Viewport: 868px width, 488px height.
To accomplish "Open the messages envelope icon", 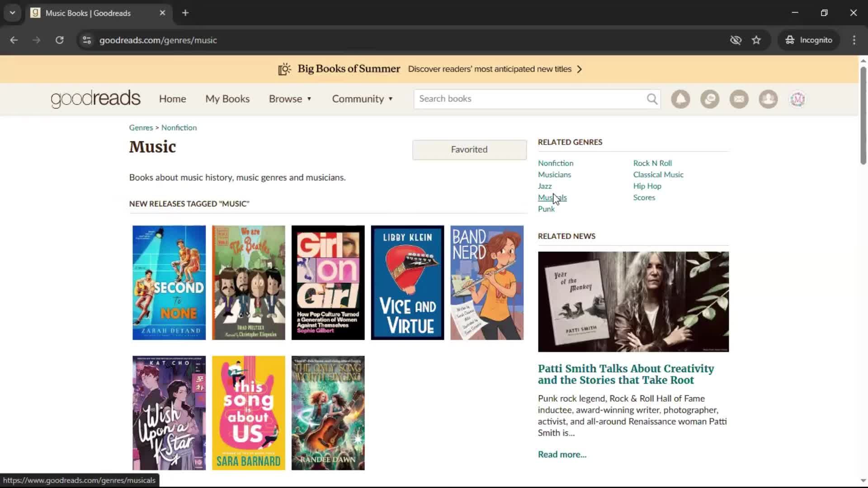I will point(739,99).
